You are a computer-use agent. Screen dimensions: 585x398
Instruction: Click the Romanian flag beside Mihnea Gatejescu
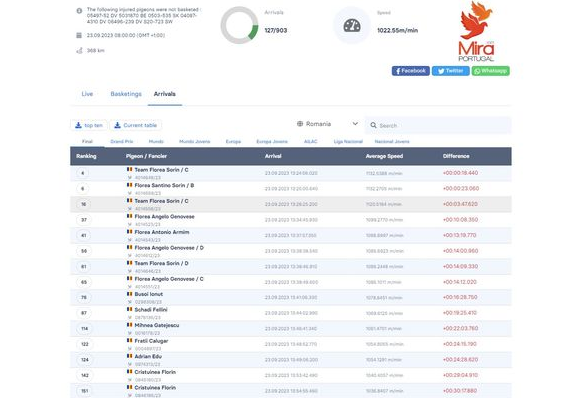pyautogui.click(x=129, y=325)
